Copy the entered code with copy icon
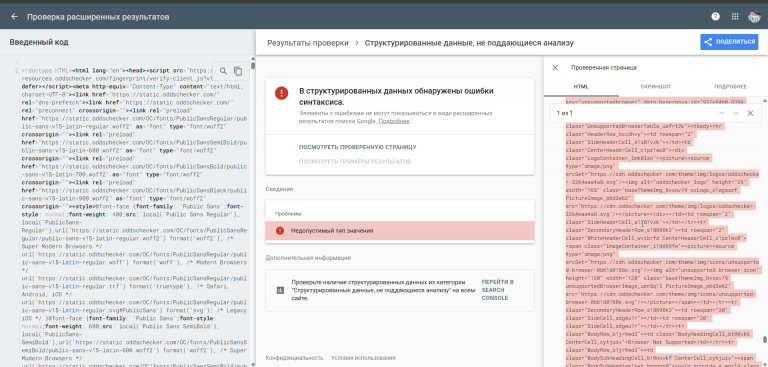768x367 pixels. 238,71
